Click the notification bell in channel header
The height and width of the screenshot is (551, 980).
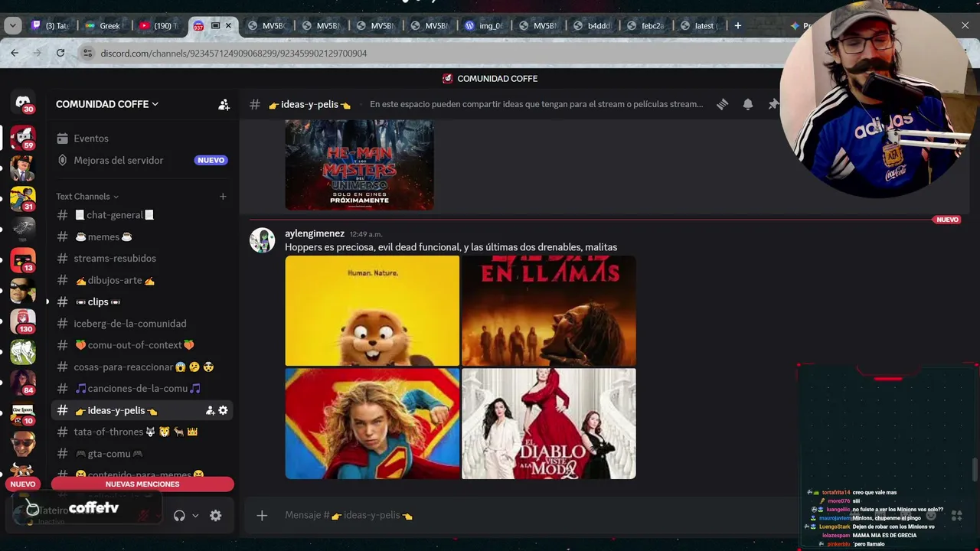pyautogui.click(x=748, y=104)
